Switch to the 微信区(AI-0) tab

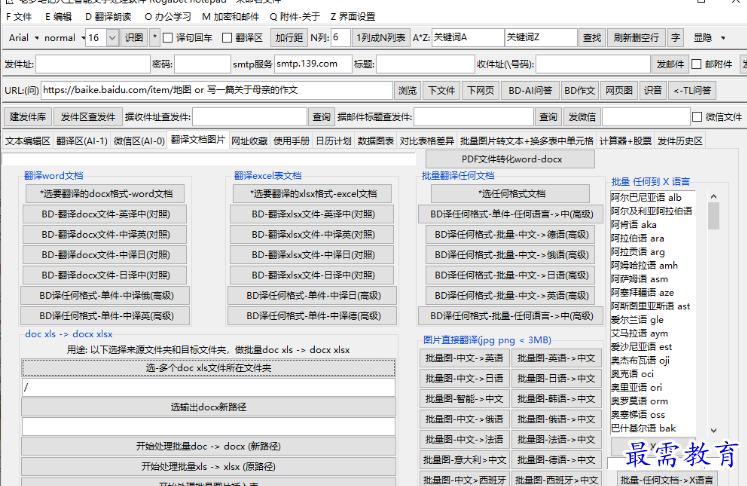(139, 141)
